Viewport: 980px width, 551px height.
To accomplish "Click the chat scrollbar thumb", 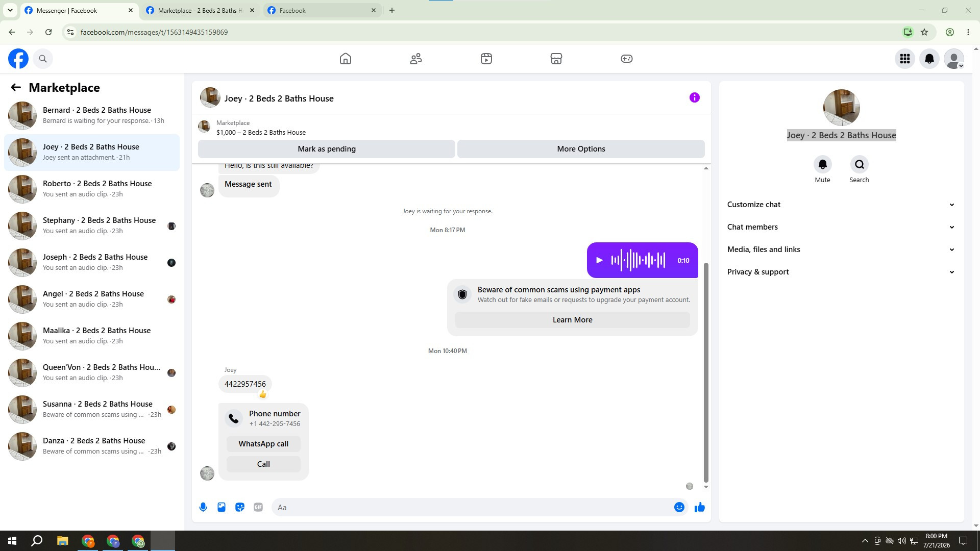I will point(706,372).
